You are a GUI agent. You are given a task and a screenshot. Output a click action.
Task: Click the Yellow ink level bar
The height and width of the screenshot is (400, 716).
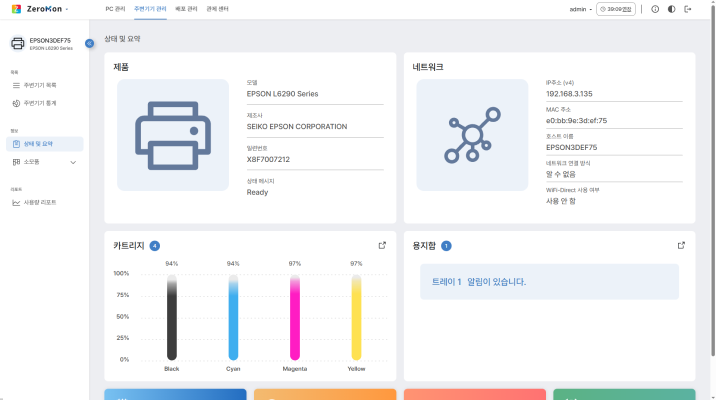click(x=356, y=317)
